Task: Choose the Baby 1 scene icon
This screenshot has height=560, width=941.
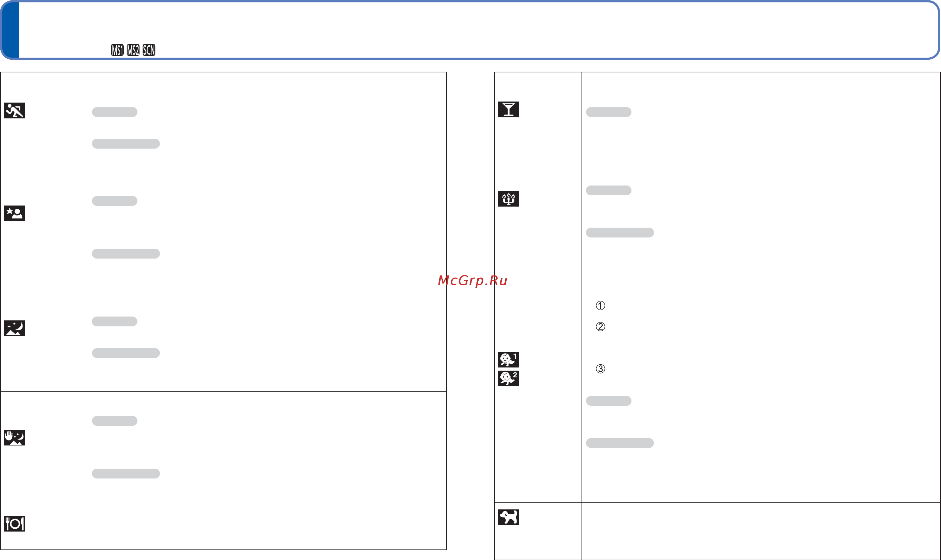Action: (x=508, y=360)
